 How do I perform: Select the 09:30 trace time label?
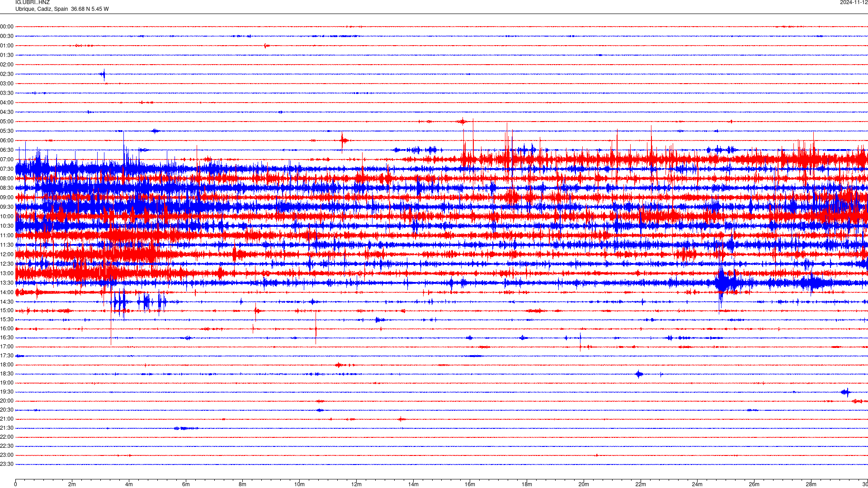(x=7, y=207)
